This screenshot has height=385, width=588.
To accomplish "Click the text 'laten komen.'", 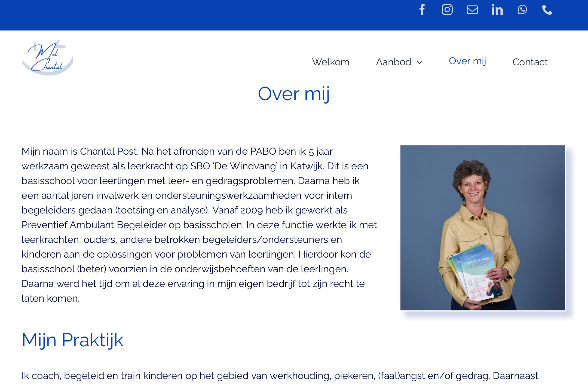I will (51, 298).
